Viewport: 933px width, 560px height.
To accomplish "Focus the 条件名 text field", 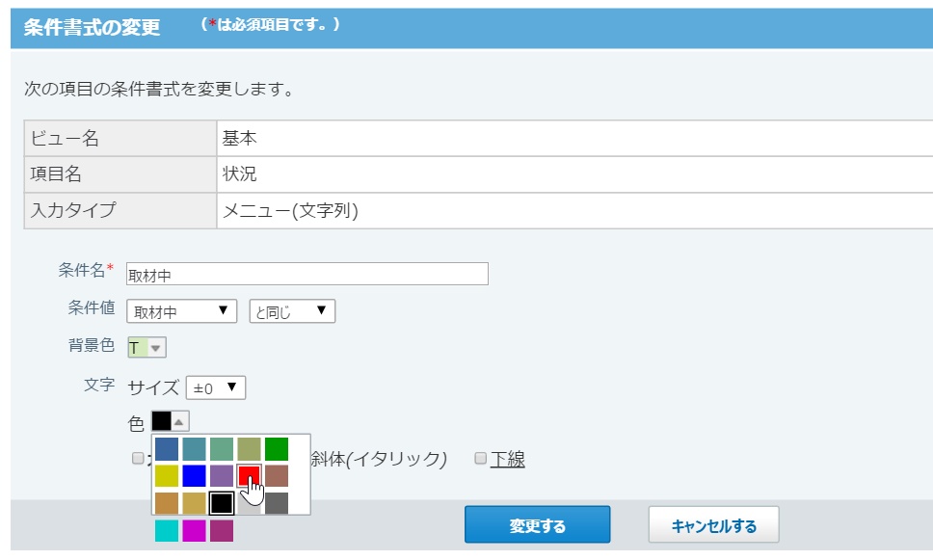I will (x=307, y=274).
